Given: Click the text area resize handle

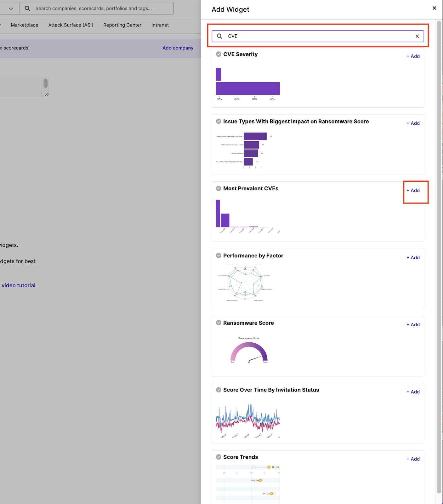Looking at the screenshot, I should (x=47, y=94).
